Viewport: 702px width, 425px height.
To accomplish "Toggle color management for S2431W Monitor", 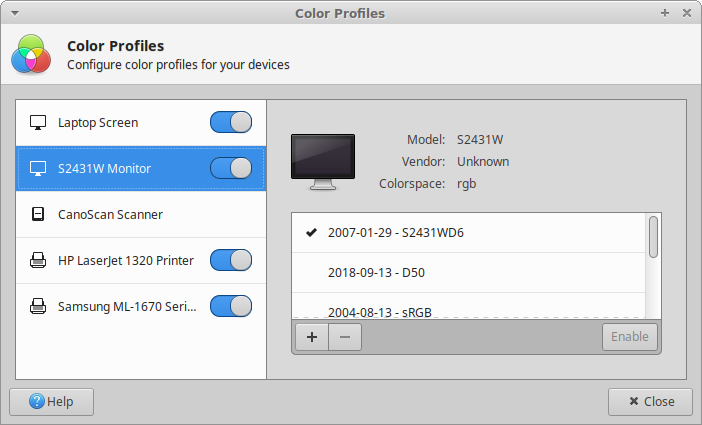I will 231,169.
